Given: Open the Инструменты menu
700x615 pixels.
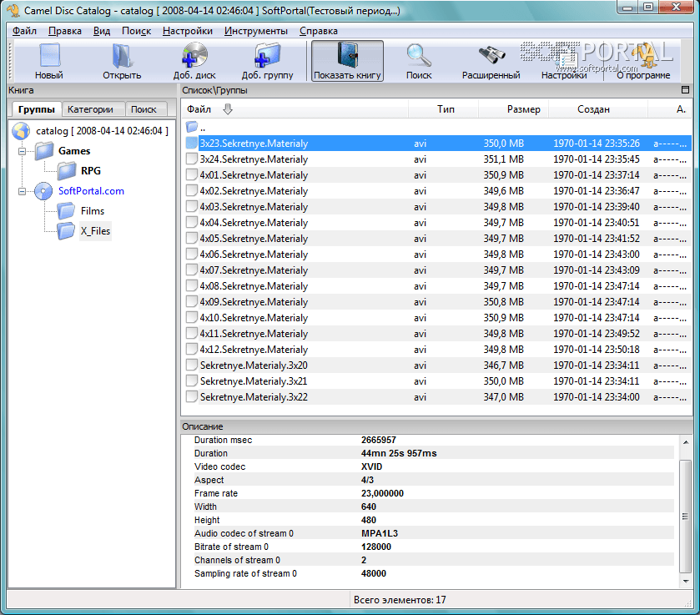Looking at the screenshot, I should coord(256,31).
